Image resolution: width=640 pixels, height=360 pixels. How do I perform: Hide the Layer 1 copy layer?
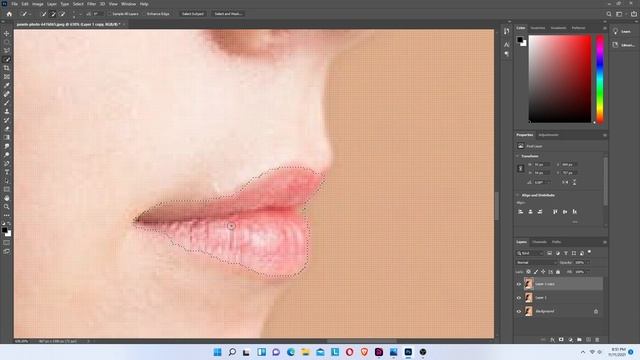tap(519, 284)
